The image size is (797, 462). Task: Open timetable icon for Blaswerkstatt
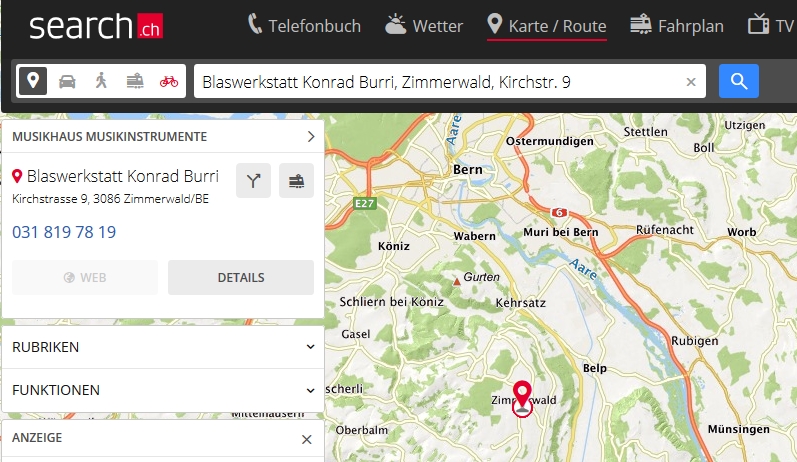pos(296,180)
